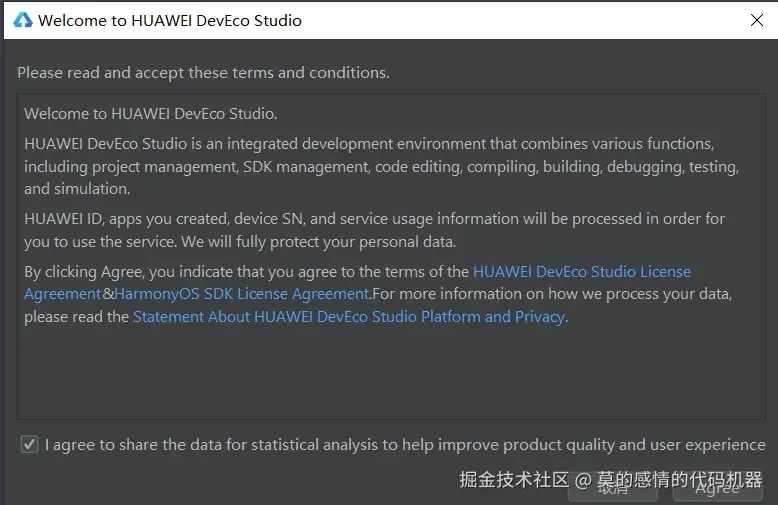Click the 'Please read and accept these terms' heading

(x=203, y=73)
